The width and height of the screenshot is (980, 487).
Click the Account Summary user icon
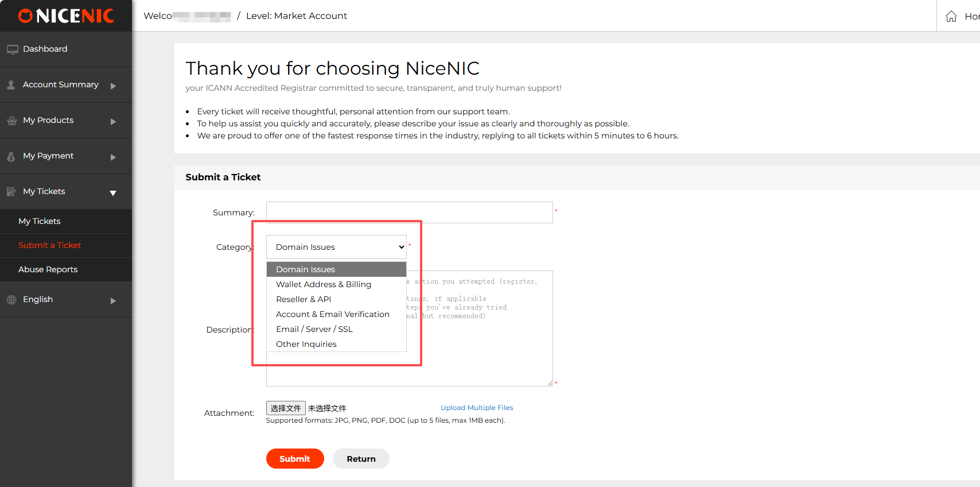pyautogui.click(x=11, y=85)
